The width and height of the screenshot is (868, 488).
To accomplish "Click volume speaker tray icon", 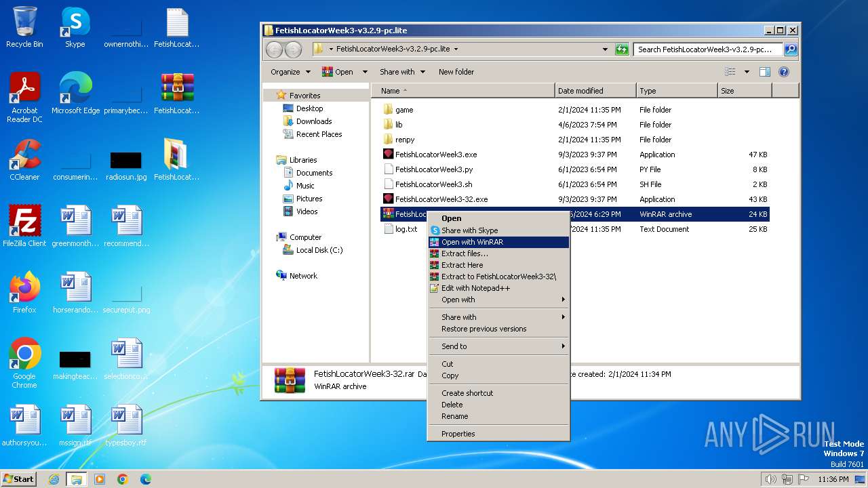I will tap(771, 479).
